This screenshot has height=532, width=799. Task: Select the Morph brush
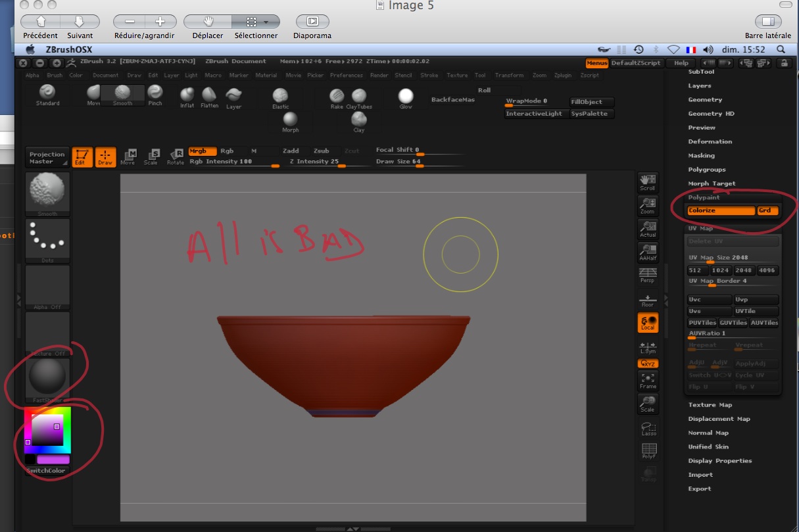click(290, 122)
